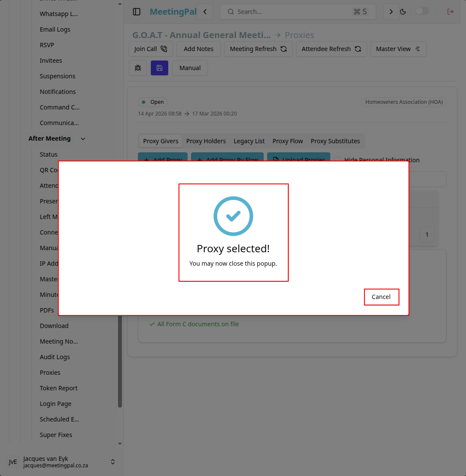Click 'All Form C documents on file' text

tap(198, 324)
